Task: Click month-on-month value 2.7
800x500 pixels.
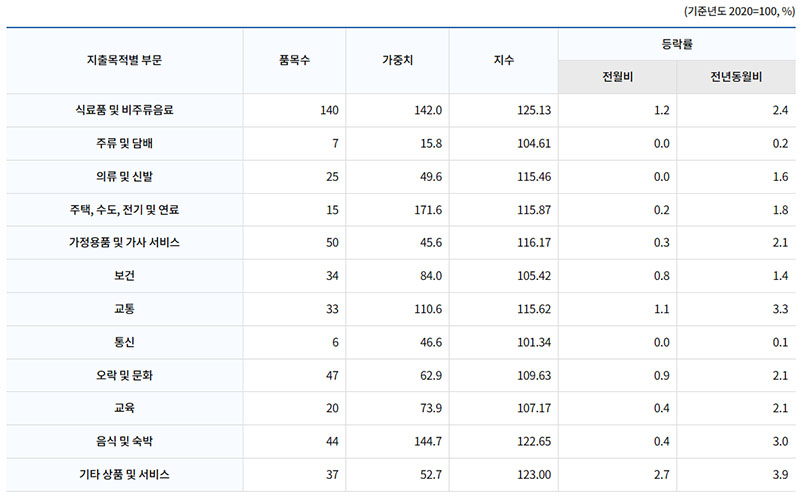Action: 662,474
